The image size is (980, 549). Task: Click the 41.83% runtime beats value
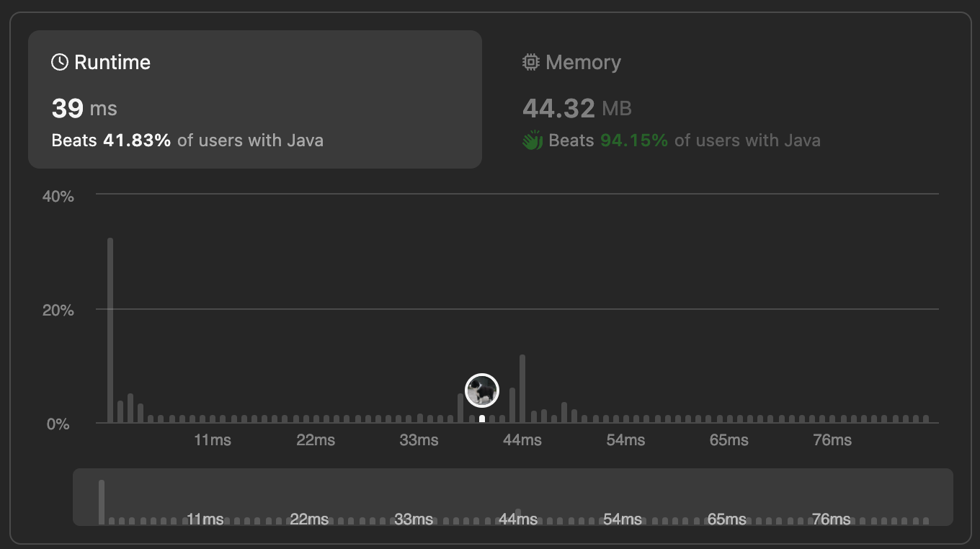coord(137,140)
